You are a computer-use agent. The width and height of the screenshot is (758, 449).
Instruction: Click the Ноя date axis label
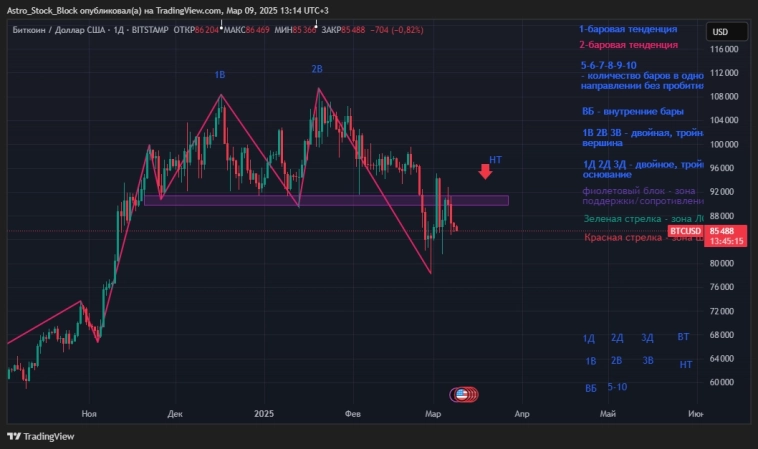(89, 414)
